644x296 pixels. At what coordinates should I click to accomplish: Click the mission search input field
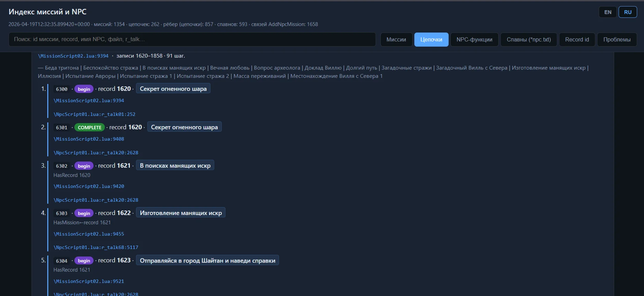tap(192, 39)
